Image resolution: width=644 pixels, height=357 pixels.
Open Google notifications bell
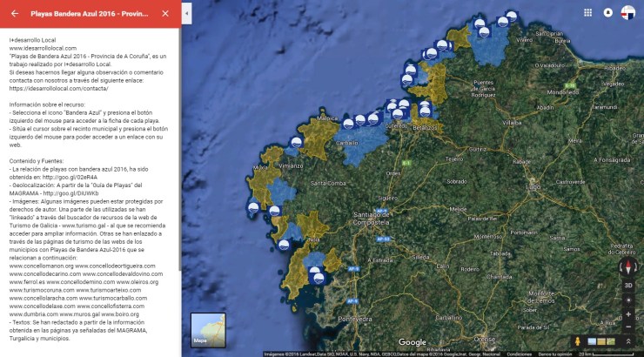(x=607, y=13)
